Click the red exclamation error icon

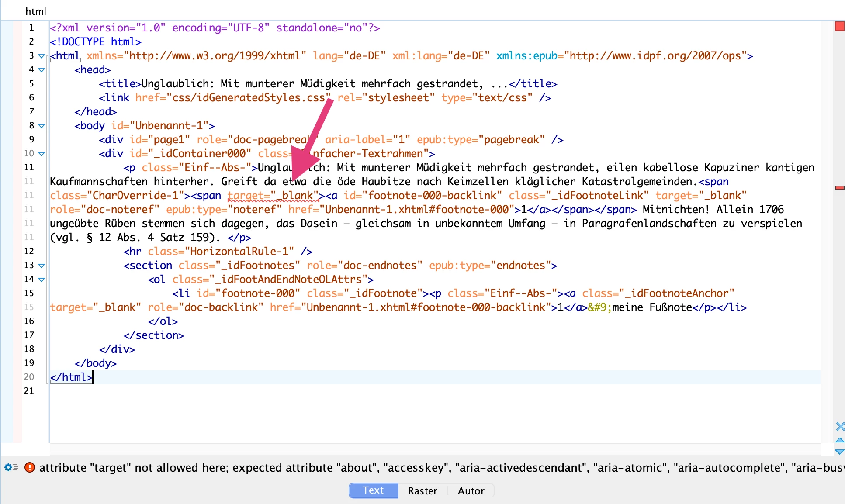click(29, 467)
